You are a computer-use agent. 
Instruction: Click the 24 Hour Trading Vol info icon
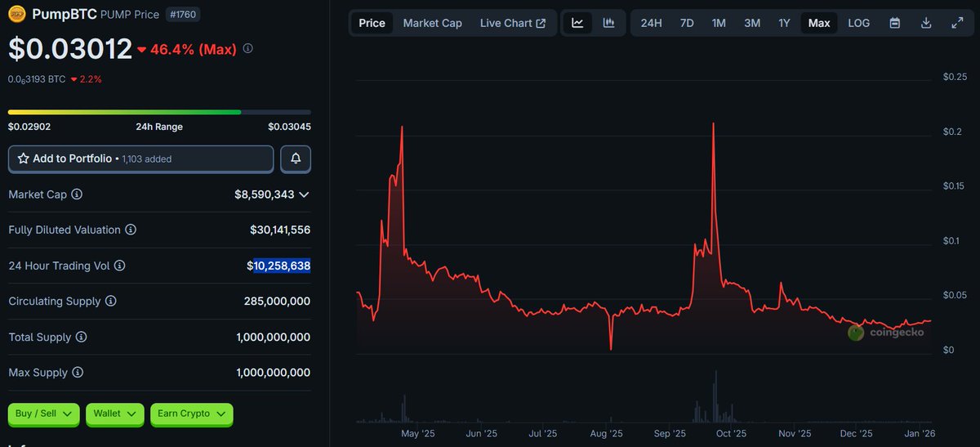coord(119,266)
